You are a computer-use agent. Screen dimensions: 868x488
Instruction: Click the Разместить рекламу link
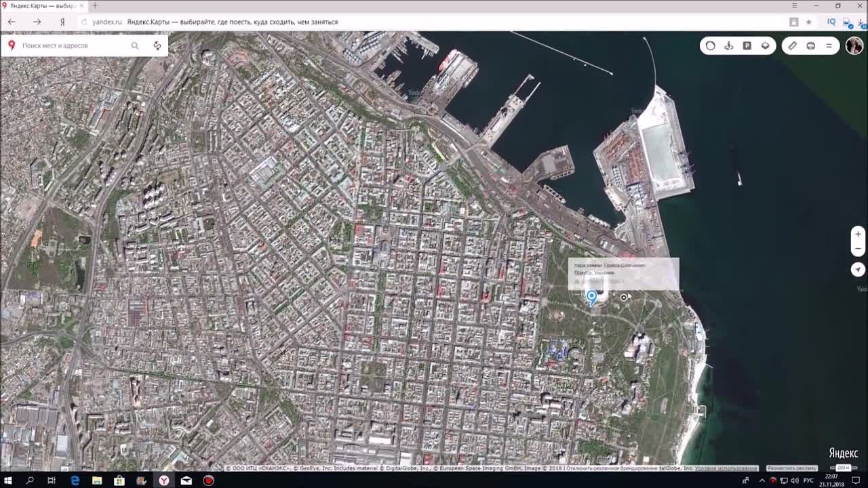792,468
